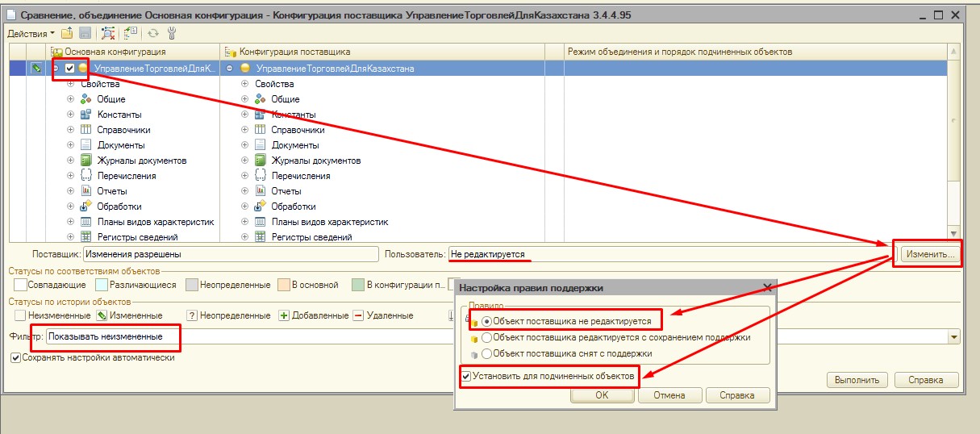Click the Отчеты icon in Основная конфигурация

[x=86, y=191]
